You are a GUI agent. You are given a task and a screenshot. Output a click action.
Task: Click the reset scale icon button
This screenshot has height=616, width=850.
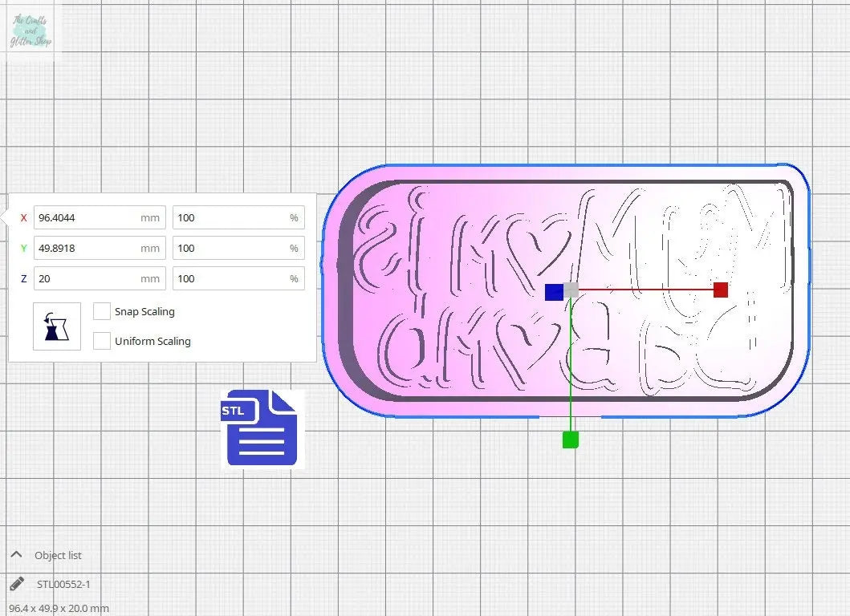pyautogui.click(x=57, y=326)
